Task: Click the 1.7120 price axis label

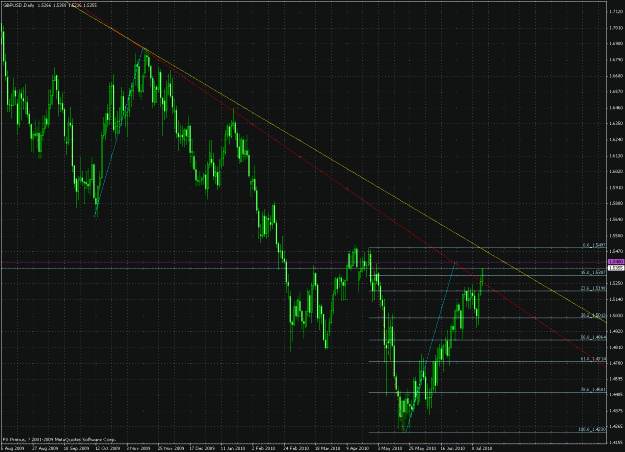Action: 616,12
